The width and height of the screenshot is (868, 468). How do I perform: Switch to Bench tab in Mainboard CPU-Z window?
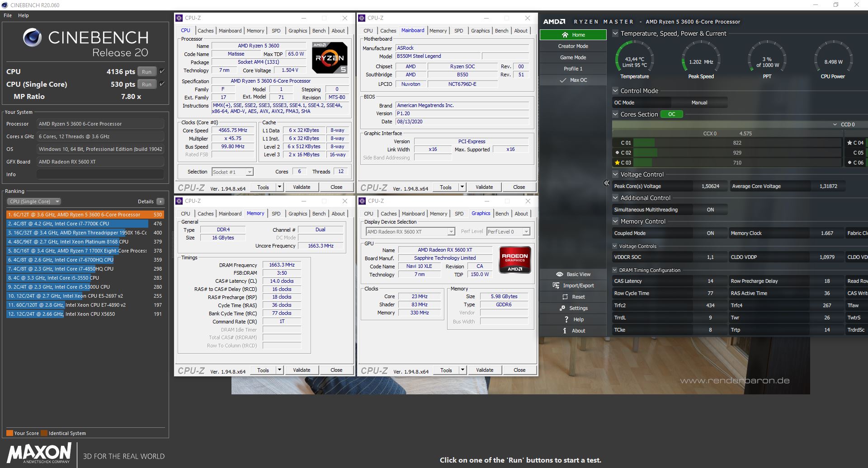[501, 31]
